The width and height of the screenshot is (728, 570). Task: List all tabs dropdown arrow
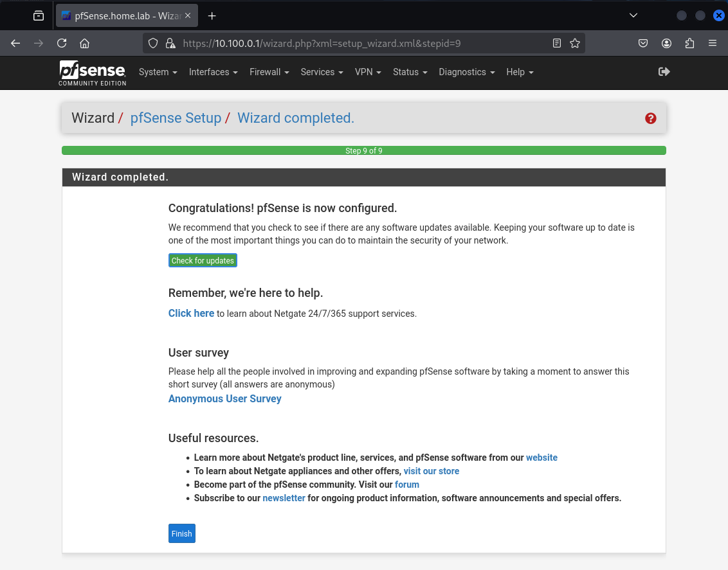click(633, 15)
